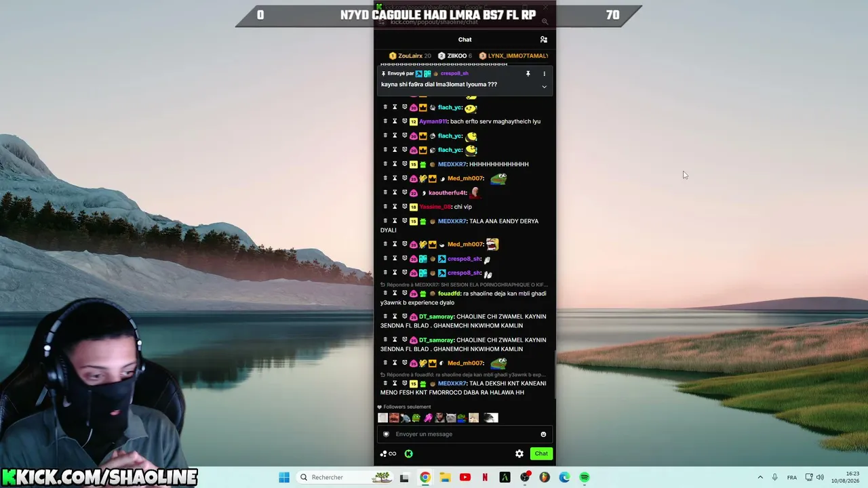Open the channel points icon
This screenshot has height=488, width=868.
[388, 453]
